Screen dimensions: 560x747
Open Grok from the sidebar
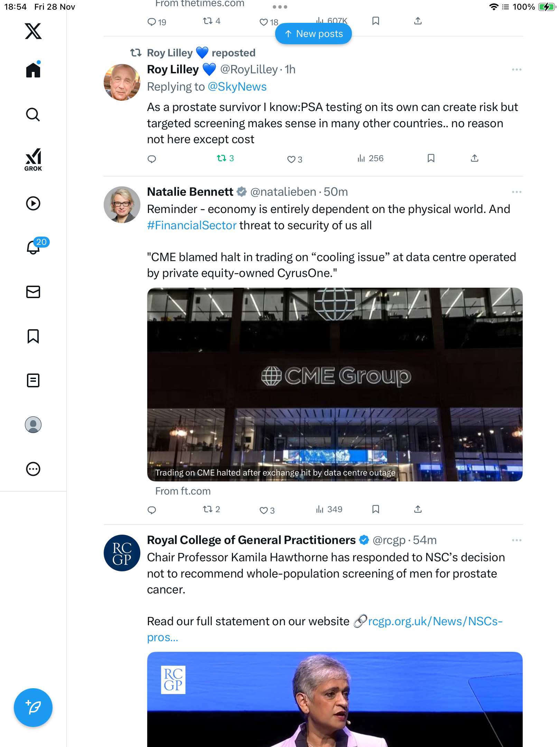[x=33, y=159]
